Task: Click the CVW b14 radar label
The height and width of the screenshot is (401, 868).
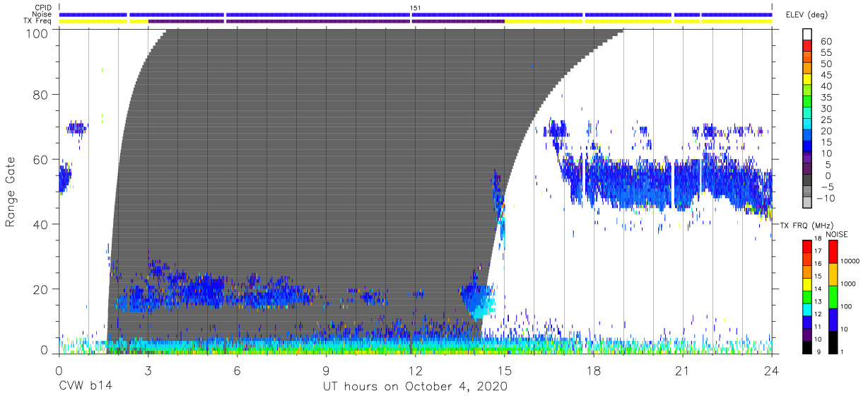Action: (x=86, y=386)
